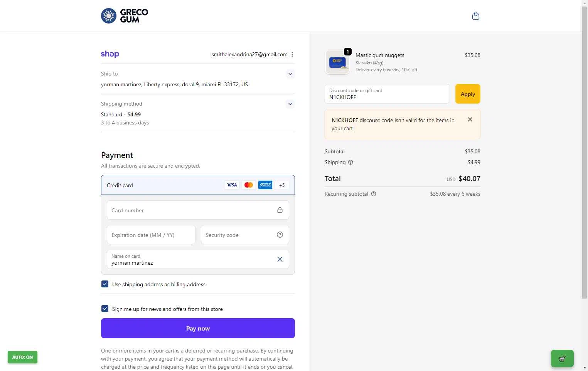Open the Recurring subtotal help icon
Viewport: 588px width, 371px height.
[x=374, y=194]
